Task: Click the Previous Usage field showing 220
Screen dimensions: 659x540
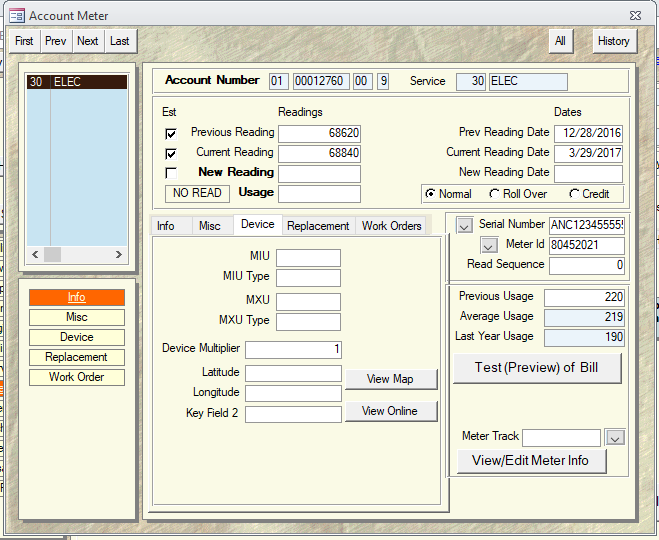Action: [584, 298]
